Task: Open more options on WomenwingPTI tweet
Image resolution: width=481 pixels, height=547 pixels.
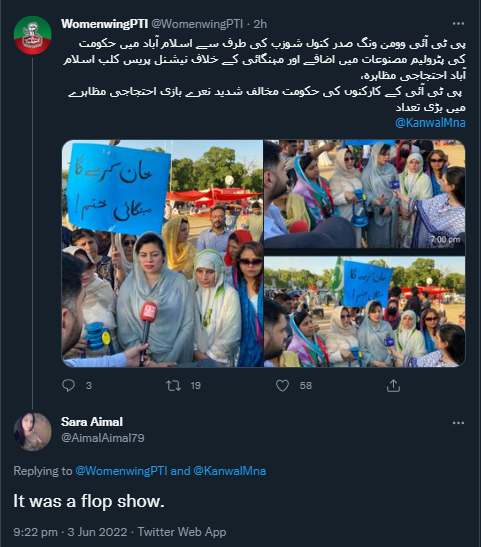Action: (458, 24)
